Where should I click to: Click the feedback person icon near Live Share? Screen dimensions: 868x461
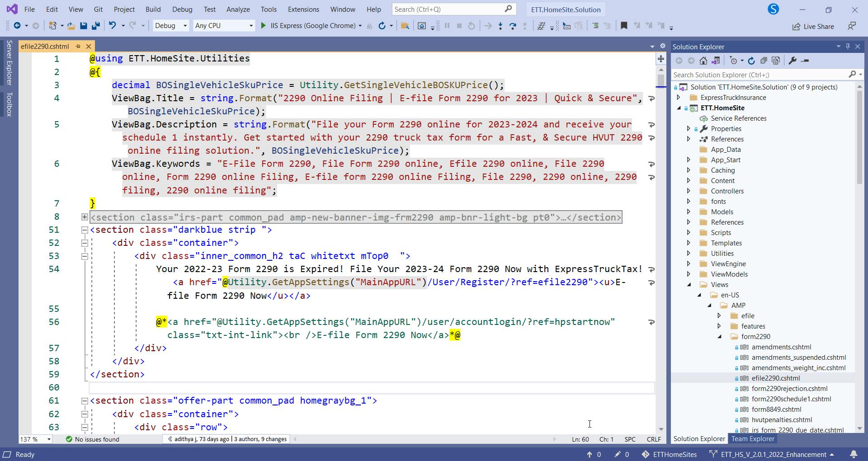852,26
